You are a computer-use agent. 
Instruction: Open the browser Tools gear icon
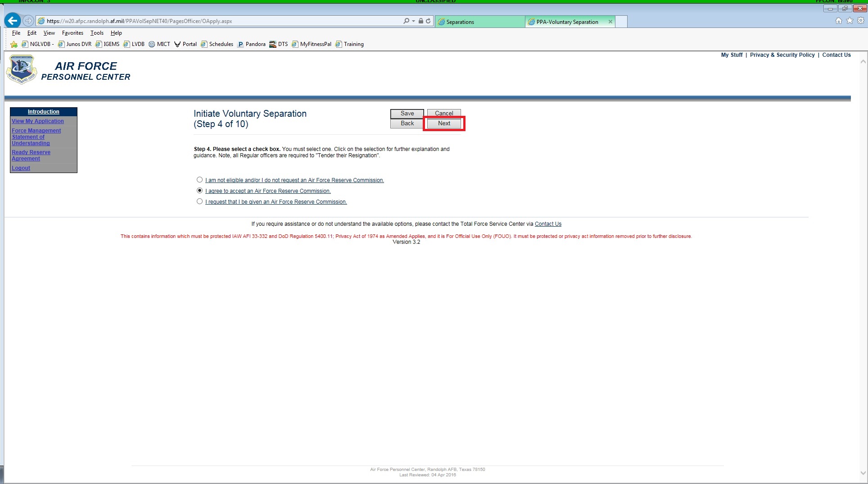pos(860,21)
